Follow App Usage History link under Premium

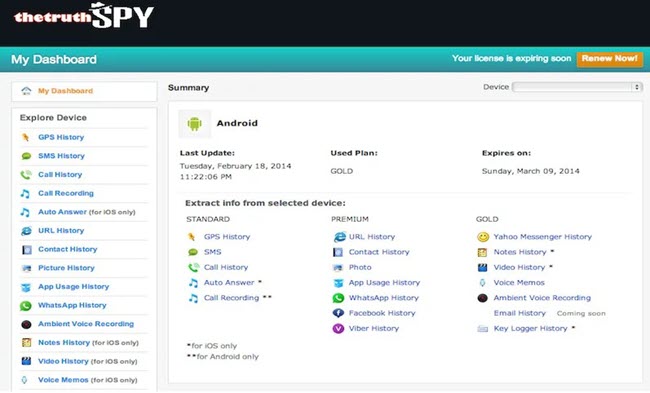pos(384,283)
